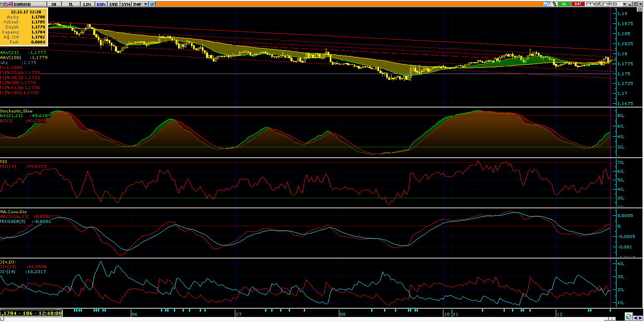The image size is (644, 322).
Task: Toggle the LIN chart mode
Action: [x=87, y=4]
